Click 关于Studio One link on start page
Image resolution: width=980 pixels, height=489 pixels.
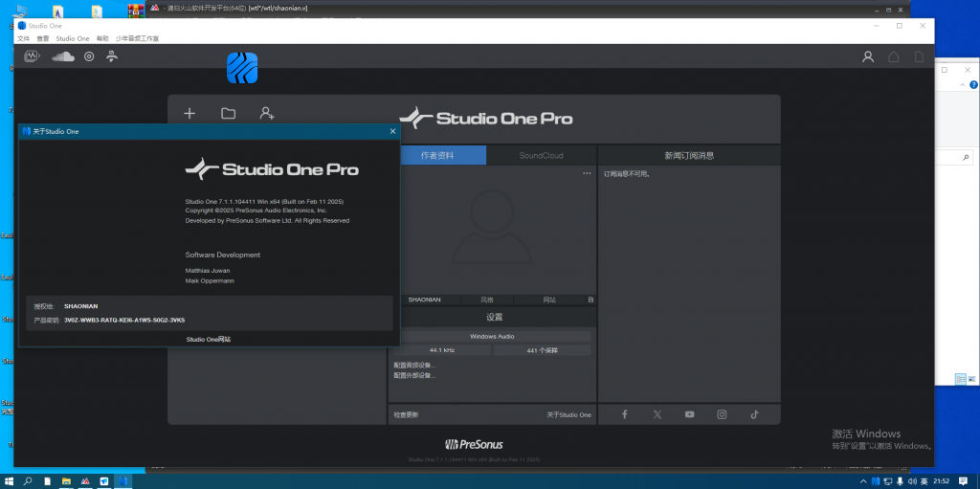pos(568,414)
